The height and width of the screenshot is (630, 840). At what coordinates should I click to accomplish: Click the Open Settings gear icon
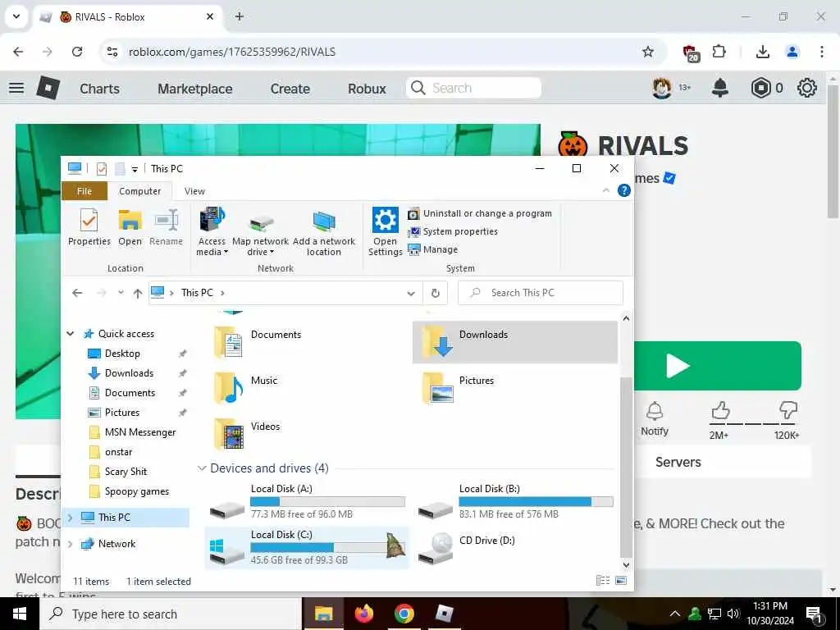click(x=386, y=231)
